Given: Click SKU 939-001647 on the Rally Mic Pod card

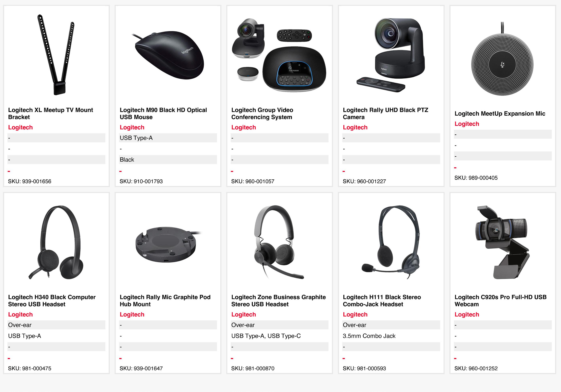Looking at the screenshot, I should [141, 368].
